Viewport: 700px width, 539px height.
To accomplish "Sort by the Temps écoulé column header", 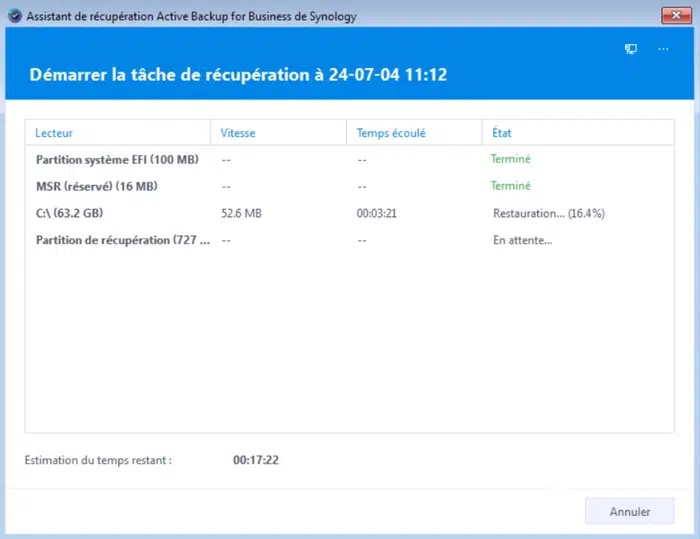I will (x=414, y=133).
